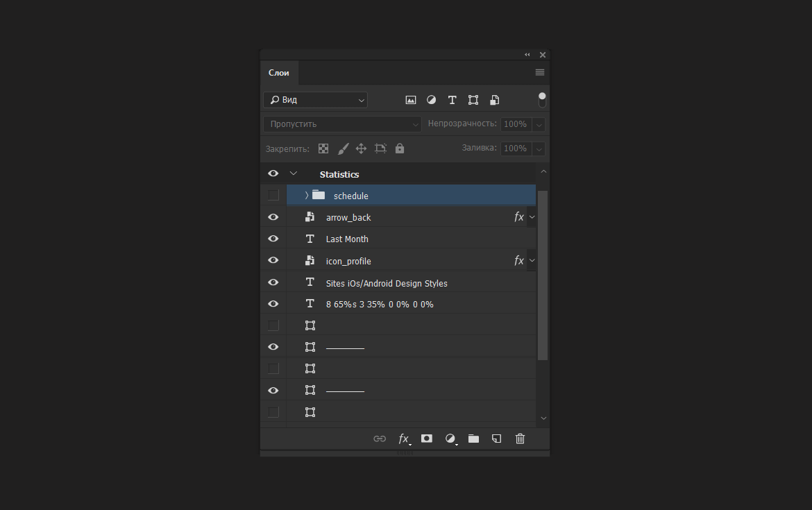
Task: Filter layers by adjustment layers icon
Action: 432,100
